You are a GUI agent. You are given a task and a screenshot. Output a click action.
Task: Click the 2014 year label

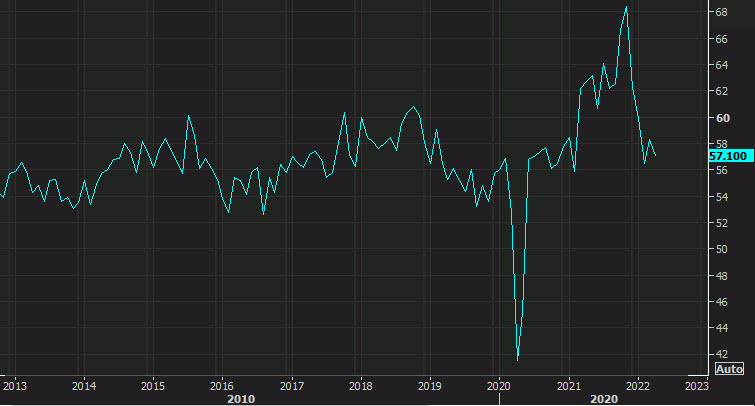coord(84,386)
